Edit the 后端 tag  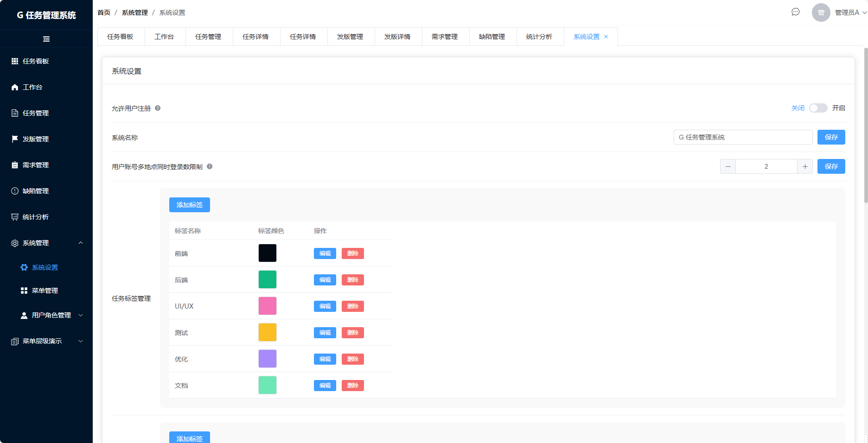tap(325, 280)
